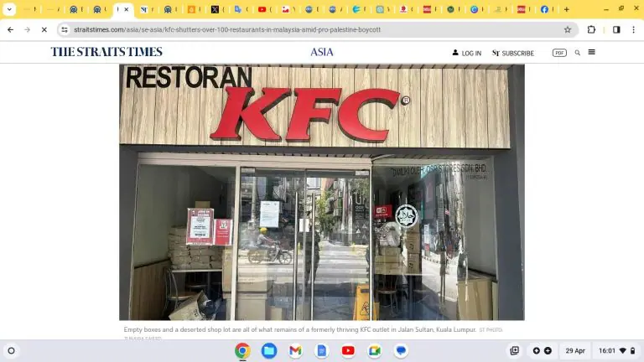Minimize the Chrome window
The height and width of the screenshot is (362, 644).
[x=606, y=9]
